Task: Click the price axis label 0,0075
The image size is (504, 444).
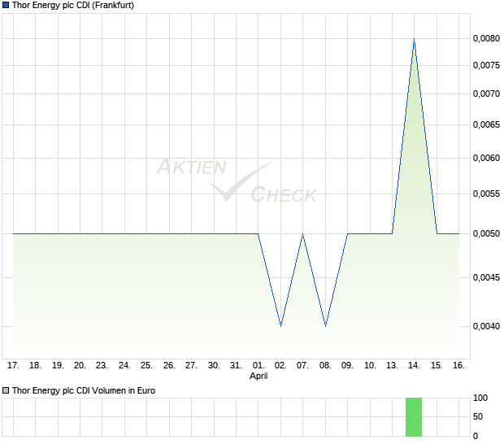Action: 486,65
